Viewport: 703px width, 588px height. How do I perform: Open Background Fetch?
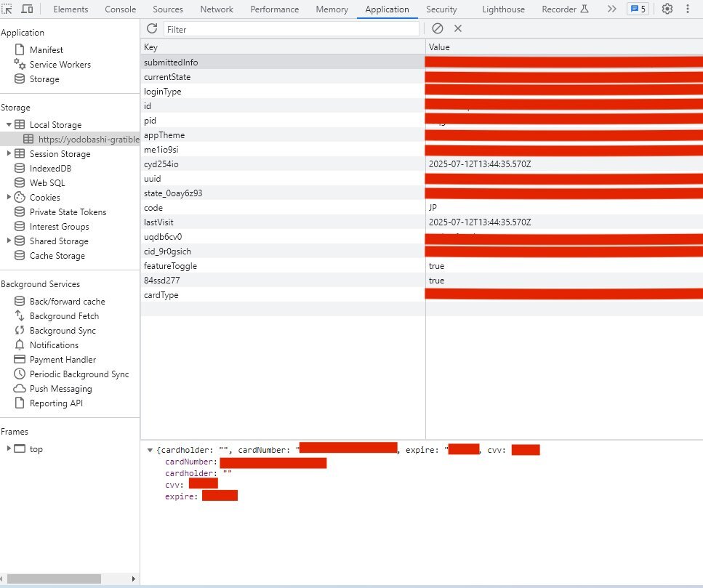(64, 316)
